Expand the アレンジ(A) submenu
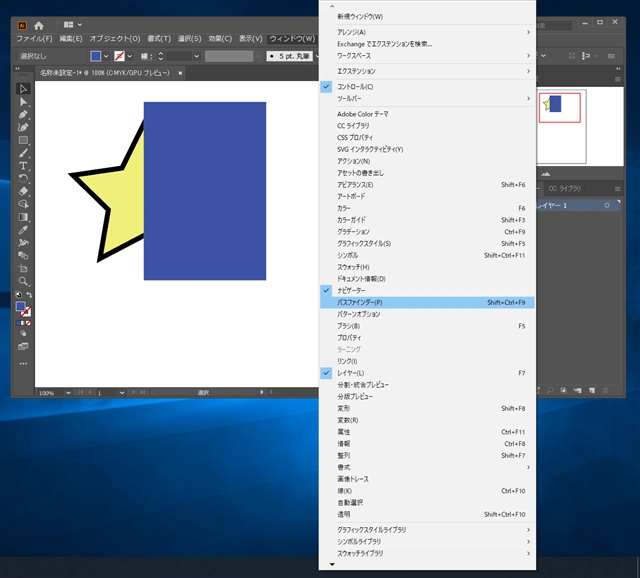The height and width of the screenshot is (578, 640). coord(427,32)
